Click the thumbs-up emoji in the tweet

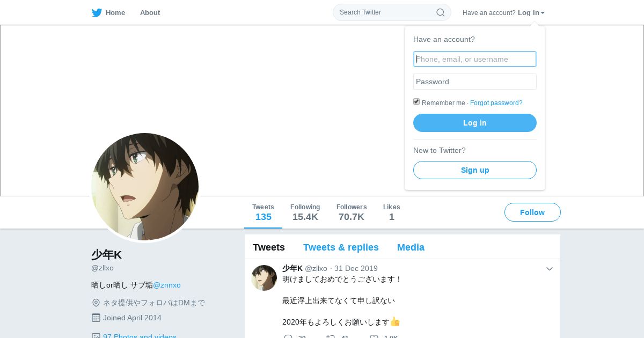point(395,322)
